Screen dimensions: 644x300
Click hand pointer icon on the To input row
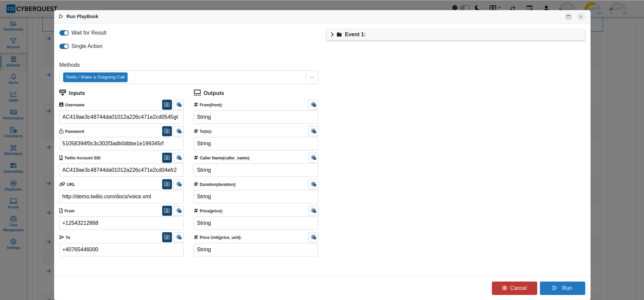pos(179,237)
